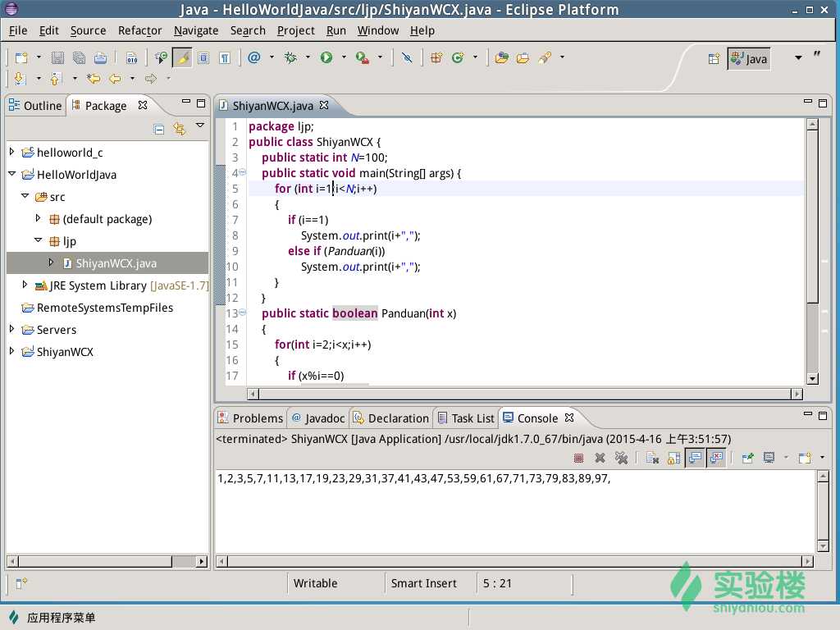
Task: Click the editor horizontal scrollbar
Action: coord(525,394)
